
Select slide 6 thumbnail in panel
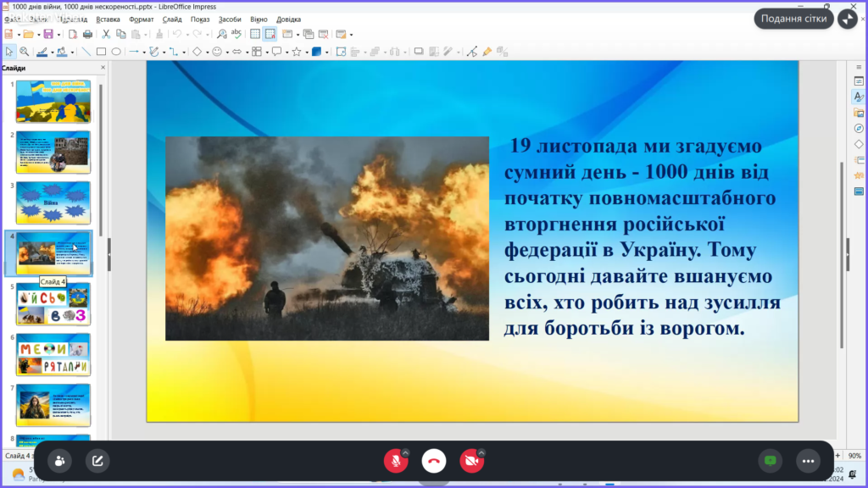pos(53,354)
